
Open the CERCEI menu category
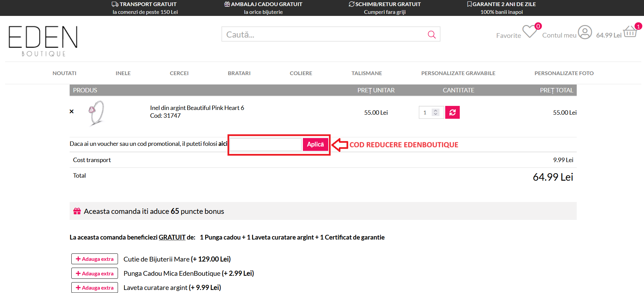click(x=179, y=73)
